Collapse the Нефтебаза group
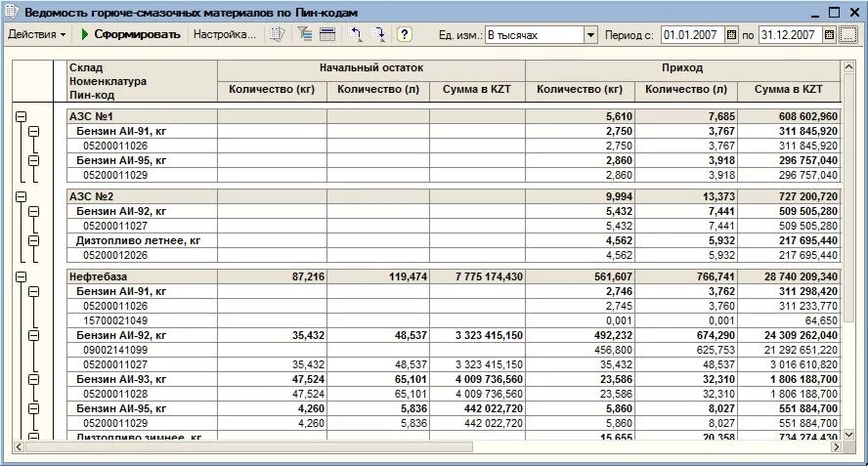Viewport: 868px width, 466px height. point(22,276)
